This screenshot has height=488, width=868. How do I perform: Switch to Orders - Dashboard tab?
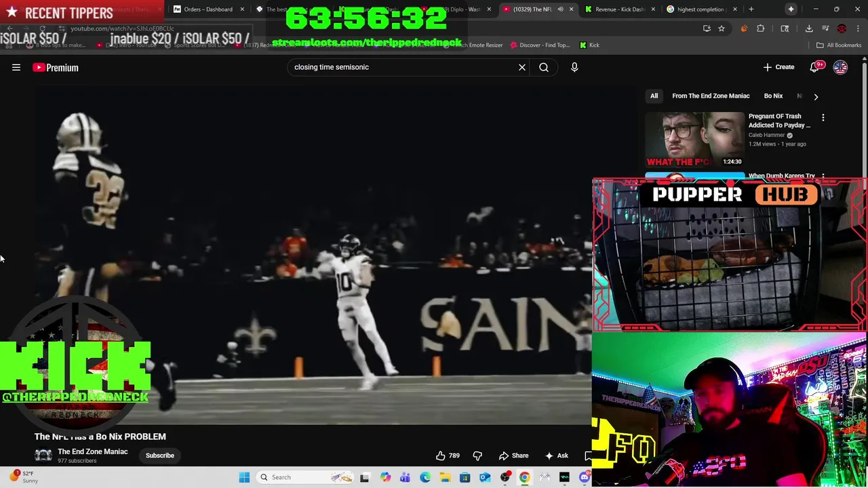point(208,9)
